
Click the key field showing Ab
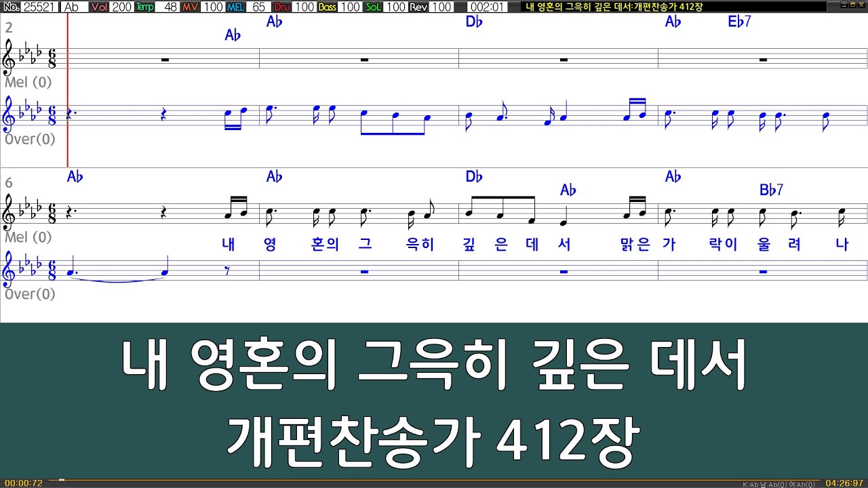coord(74,7)
